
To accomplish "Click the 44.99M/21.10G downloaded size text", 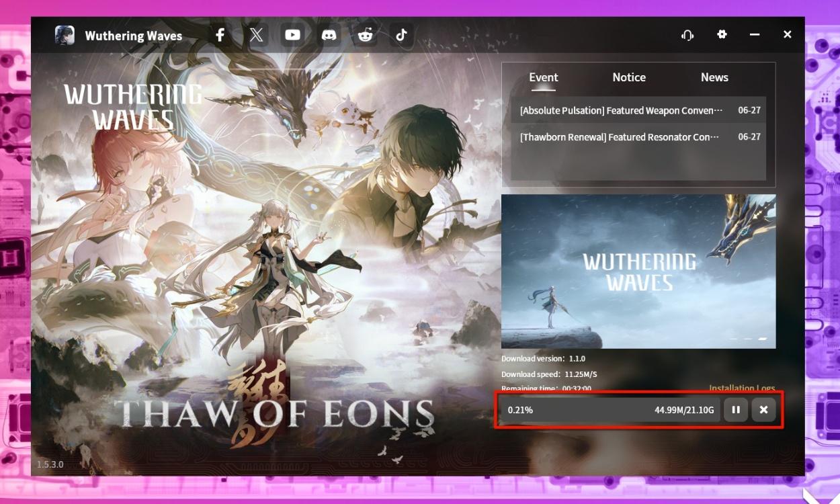I will [684, 410].
